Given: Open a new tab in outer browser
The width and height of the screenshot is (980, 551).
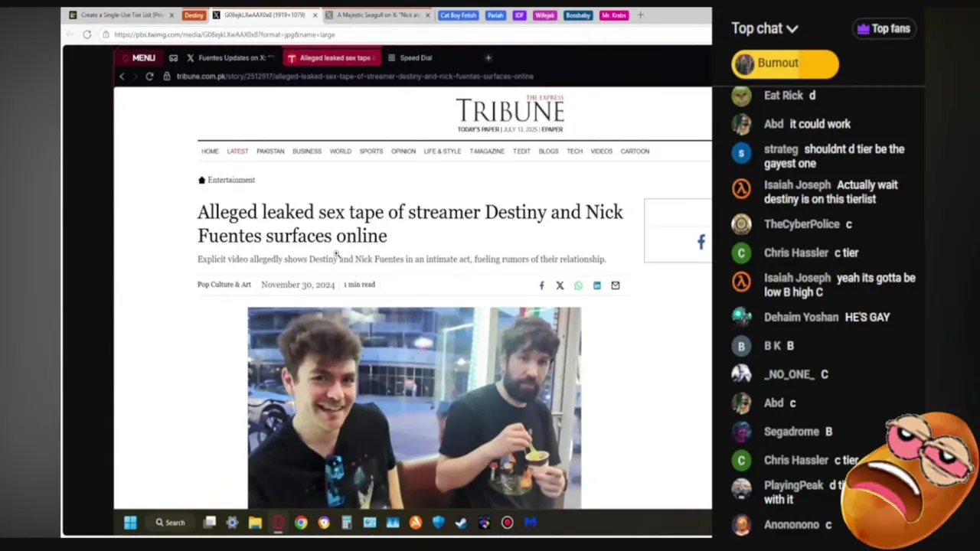Looking at the screenshot, I should pos(640,15).
